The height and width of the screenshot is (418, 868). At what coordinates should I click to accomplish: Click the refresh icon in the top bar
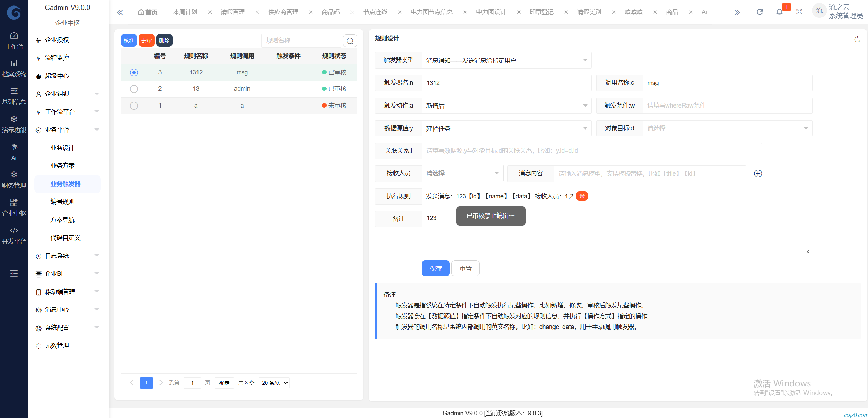759,12
